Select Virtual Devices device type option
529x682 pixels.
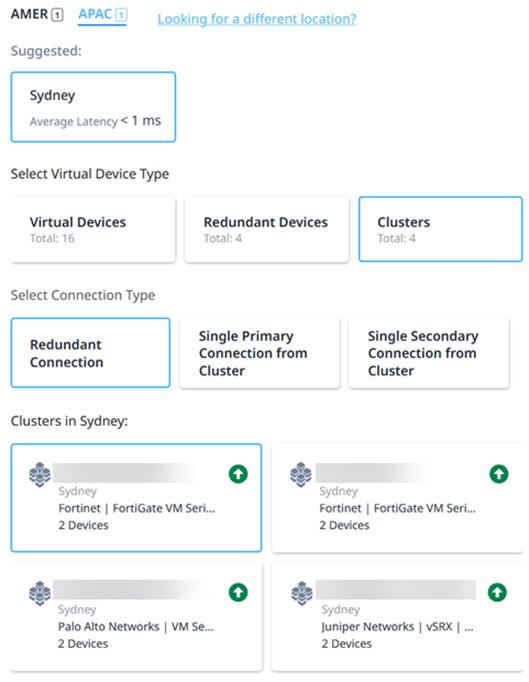93,229
